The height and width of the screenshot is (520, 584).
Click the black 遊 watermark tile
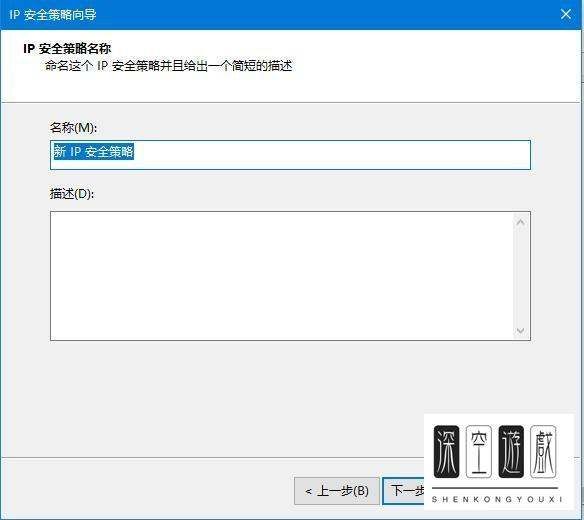(511, 451)
